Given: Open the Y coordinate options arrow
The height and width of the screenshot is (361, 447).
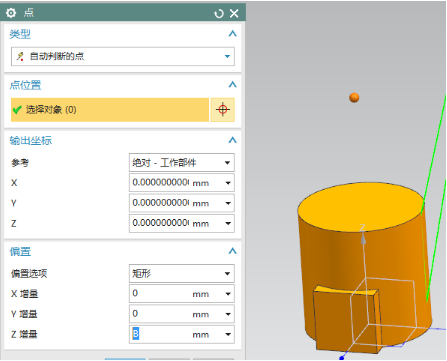Looking at the screenshot, I should (228, 203).
